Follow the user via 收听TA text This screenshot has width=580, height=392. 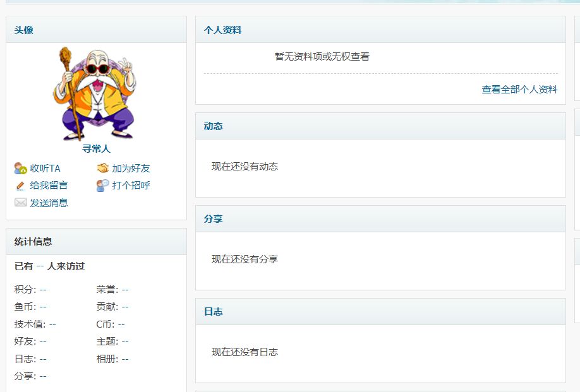click(x=45, y=169)
